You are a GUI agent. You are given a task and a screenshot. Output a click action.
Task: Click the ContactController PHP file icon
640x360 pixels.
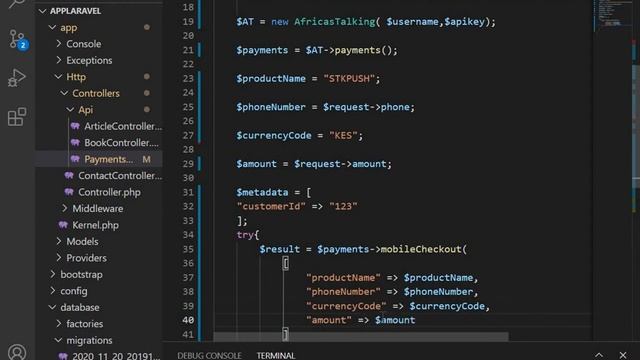(x=69, y=176)
